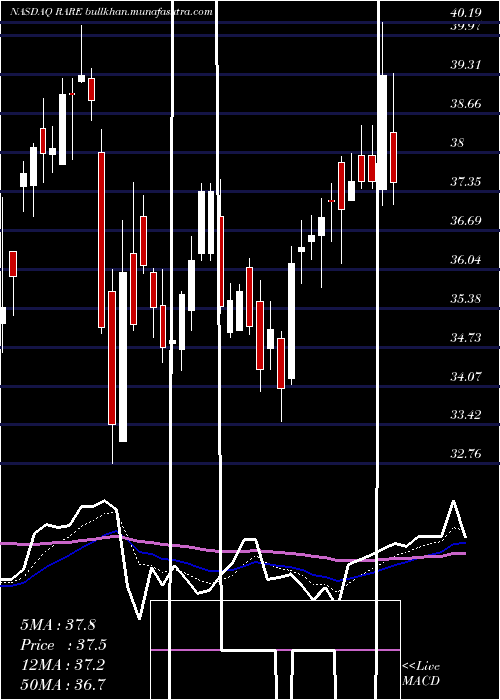Click the NASDAQ RARE chart title text
Screen dimensions: 500x700
click(x=111, y=12)
